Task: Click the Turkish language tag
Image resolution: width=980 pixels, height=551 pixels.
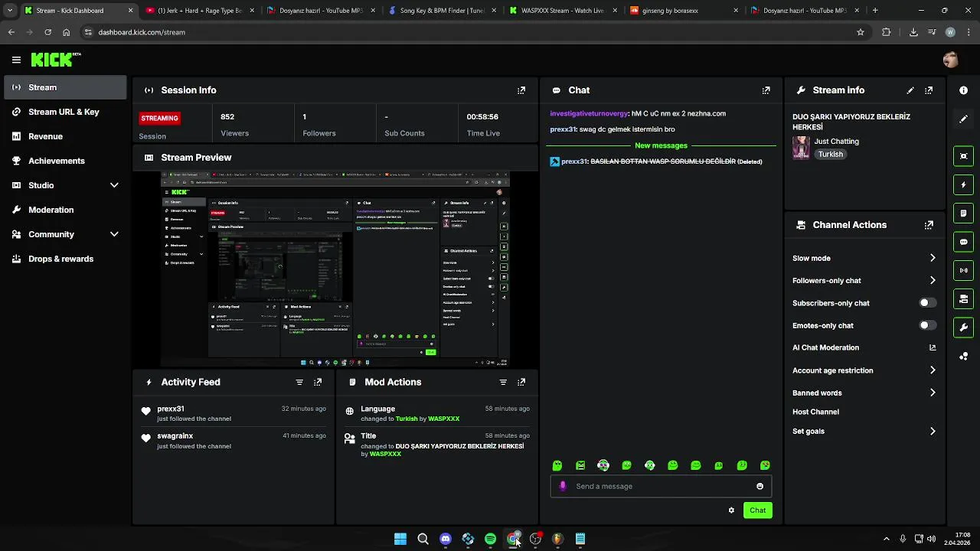Action: tap(830, 154)
